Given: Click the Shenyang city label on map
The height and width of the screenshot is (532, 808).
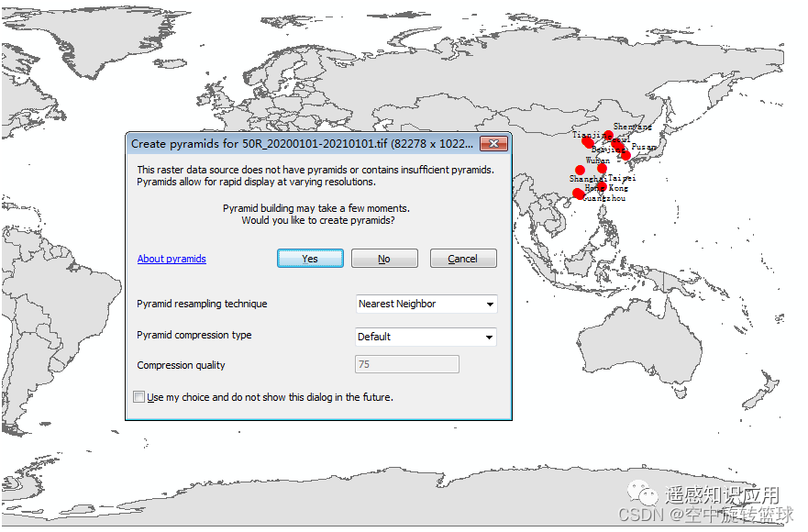Looking at the screenshot, I should [x=633, y=127].
